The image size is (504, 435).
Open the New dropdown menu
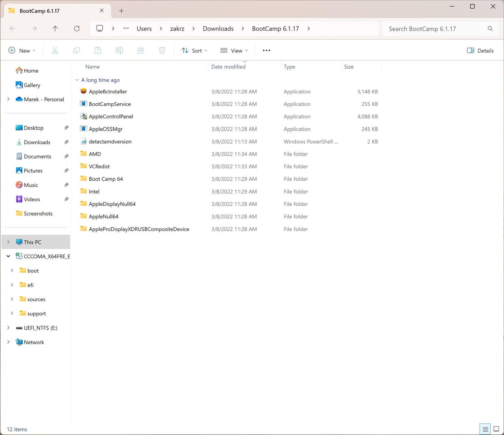click(22, 51)
